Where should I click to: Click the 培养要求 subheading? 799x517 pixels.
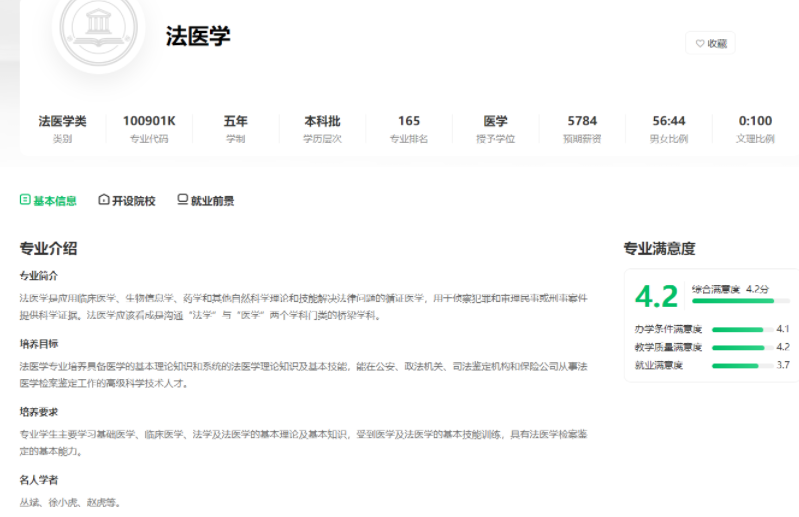39,412
